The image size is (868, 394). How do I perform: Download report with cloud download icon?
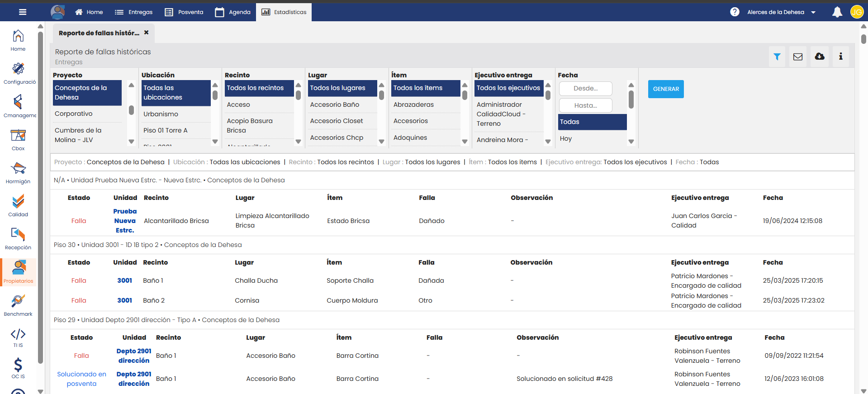click(820, 57)
